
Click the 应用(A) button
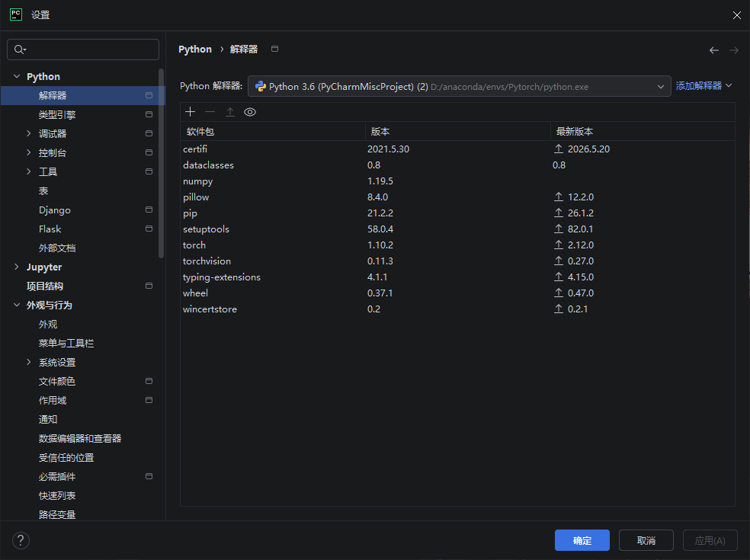point(710,540)
